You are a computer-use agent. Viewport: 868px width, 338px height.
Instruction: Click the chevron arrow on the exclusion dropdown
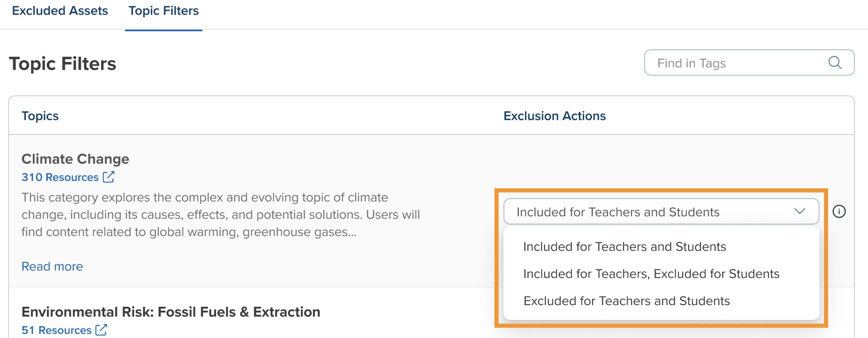(x=799, y=211)
